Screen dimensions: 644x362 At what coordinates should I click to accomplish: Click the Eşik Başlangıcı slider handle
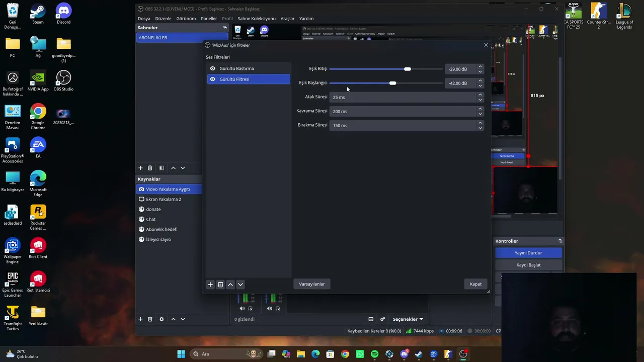click(x=393, y=83)
